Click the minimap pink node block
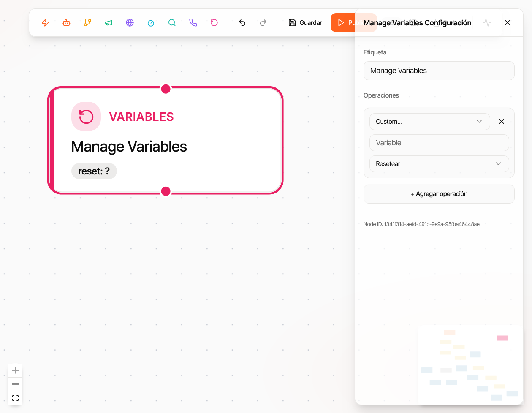Viewport: 532px width, 413px height. pyautogui.click(x=502, y=338)
